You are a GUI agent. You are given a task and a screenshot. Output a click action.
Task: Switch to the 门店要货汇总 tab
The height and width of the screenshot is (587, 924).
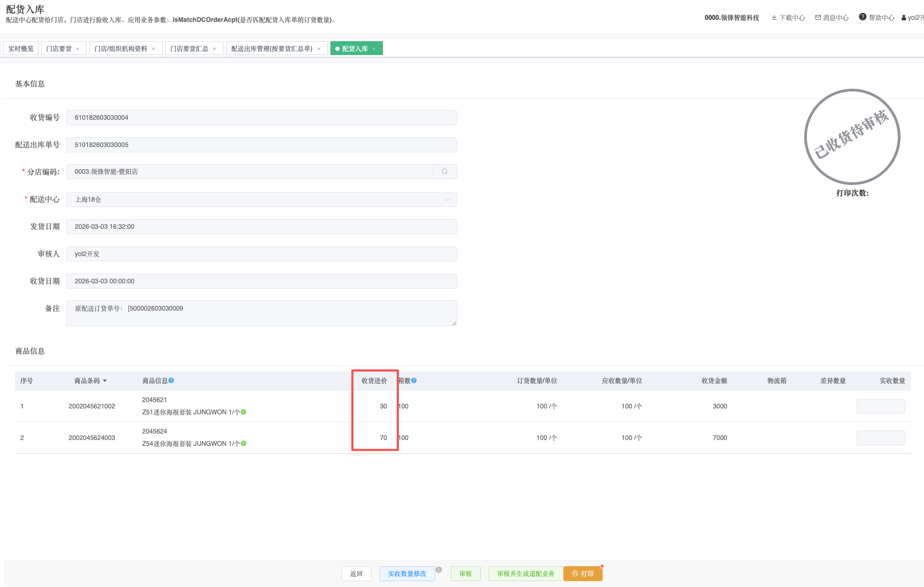189,49
